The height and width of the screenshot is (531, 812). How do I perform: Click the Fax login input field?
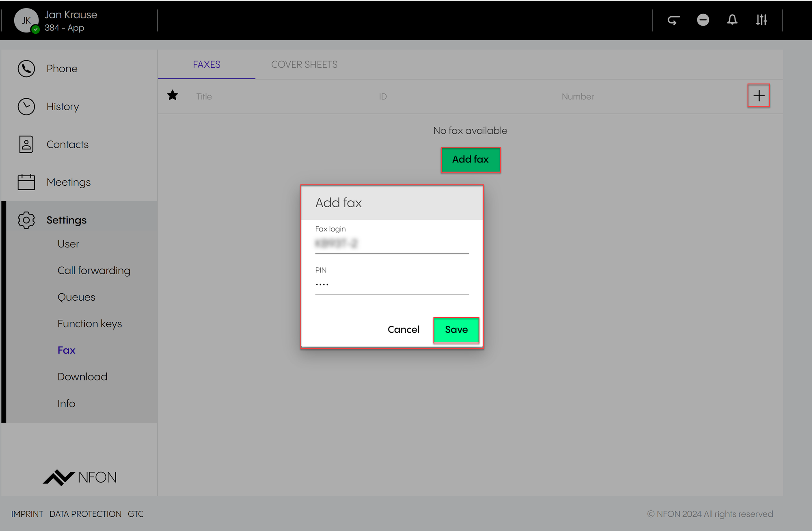click(392, 244)
